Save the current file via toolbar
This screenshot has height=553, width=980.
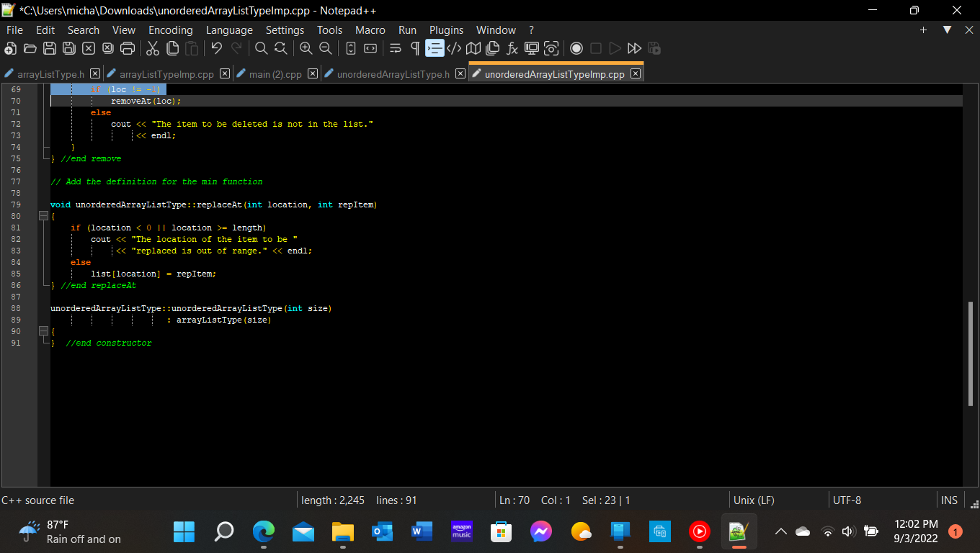[x=49, y=48]
